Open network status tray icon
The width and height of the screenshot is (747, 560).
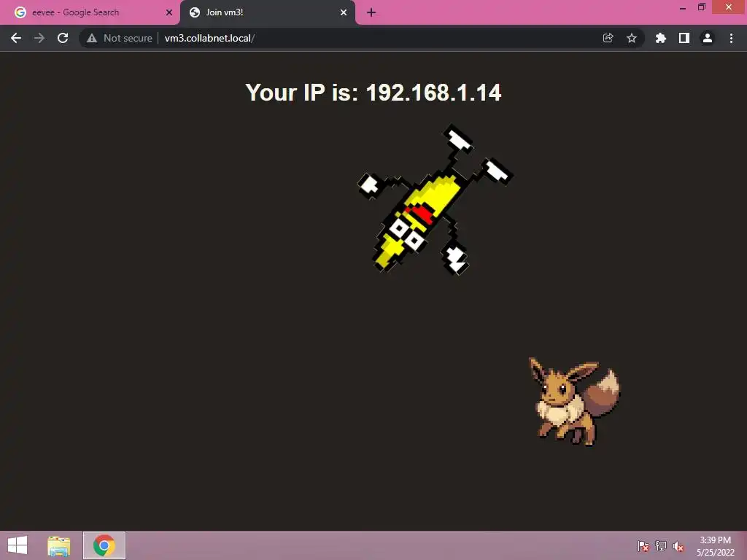(661, 546)
